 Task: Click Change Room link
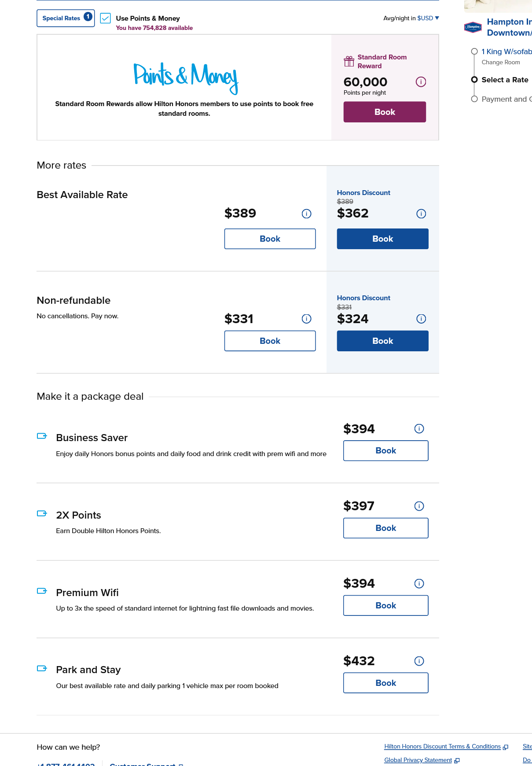[x=501, y=63]
